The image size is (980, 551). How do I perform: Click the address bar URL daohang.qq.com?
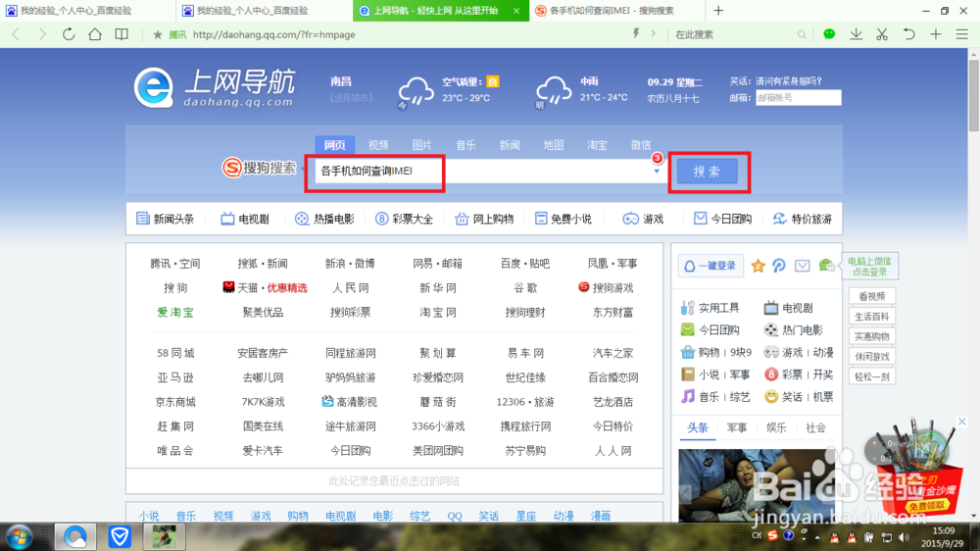pos(273,35)
